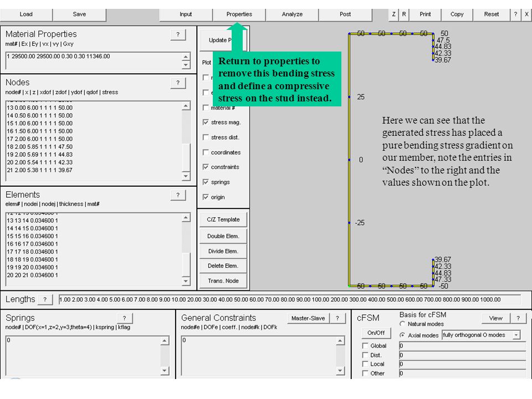Switch to the Analyze tab
The image size is (532, 399).
[292, 14]
